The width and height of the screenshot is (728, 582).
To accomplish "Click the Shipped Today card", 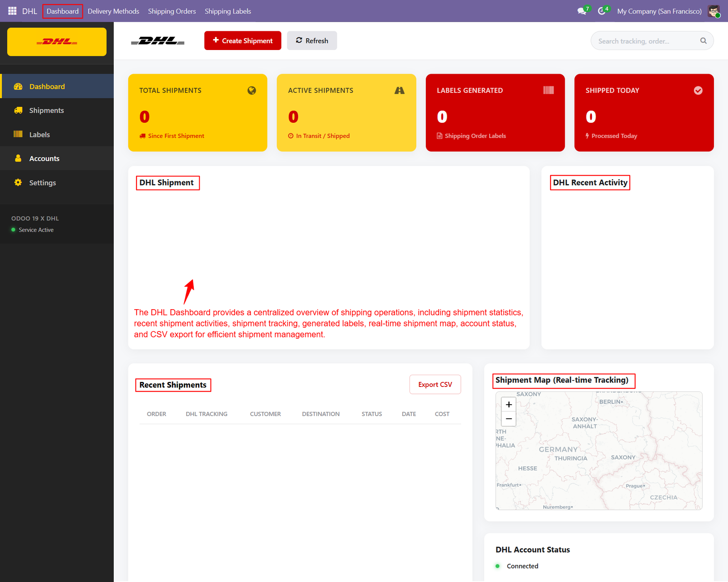I will pyautogui.click(x=644, y=113).
